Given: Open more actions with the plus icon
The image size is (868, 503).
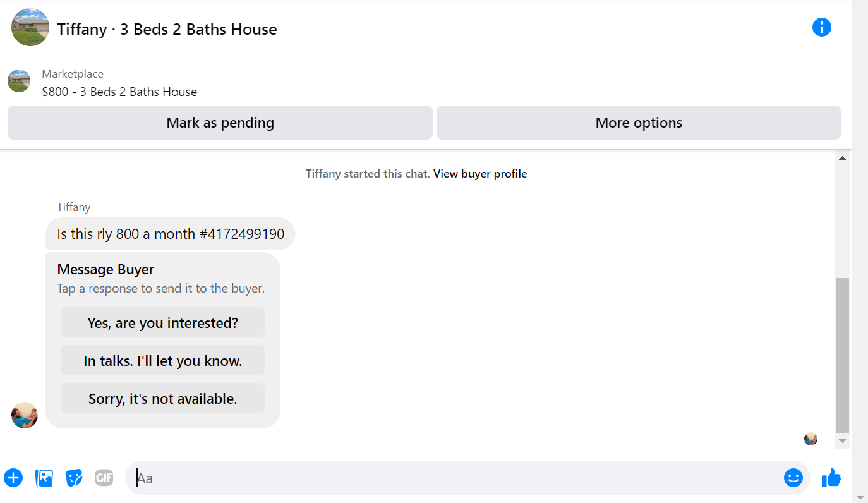Looking at the screenshot, I should [x=13, y=478].
